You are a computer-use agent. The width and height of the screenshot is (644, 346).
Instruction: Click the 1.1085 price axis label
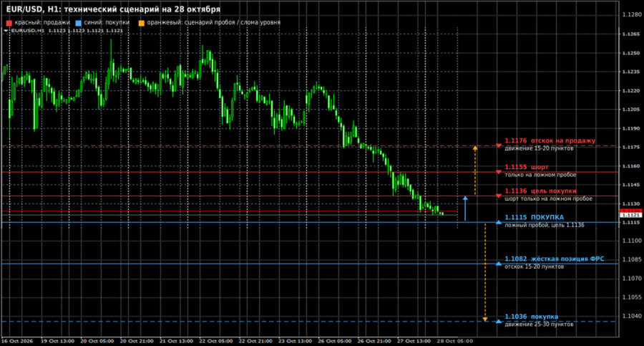point(632,259)
